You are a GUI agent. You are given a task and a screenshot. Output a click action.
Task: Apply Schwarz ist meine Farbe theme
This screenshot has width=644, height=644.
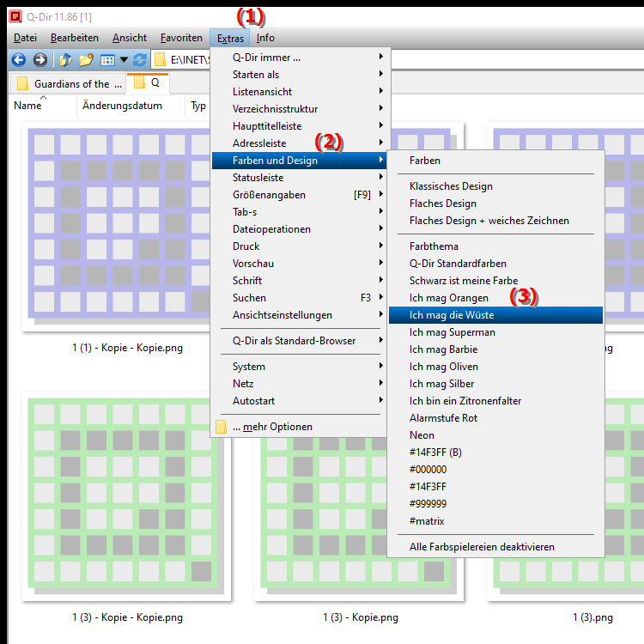click(495, 281)
